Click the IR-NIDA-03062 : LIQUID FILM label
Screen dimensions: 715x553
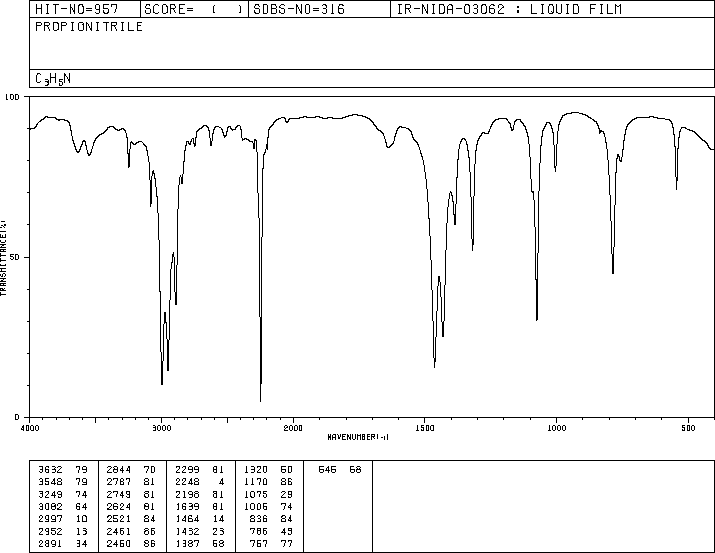pos(509,9)
